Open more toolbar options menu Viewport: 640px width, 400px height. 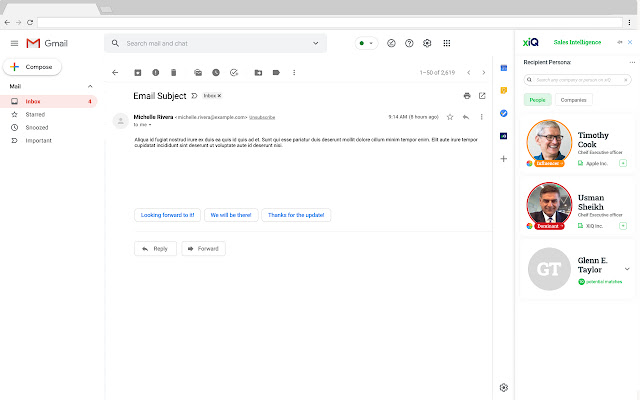(294, 73)
